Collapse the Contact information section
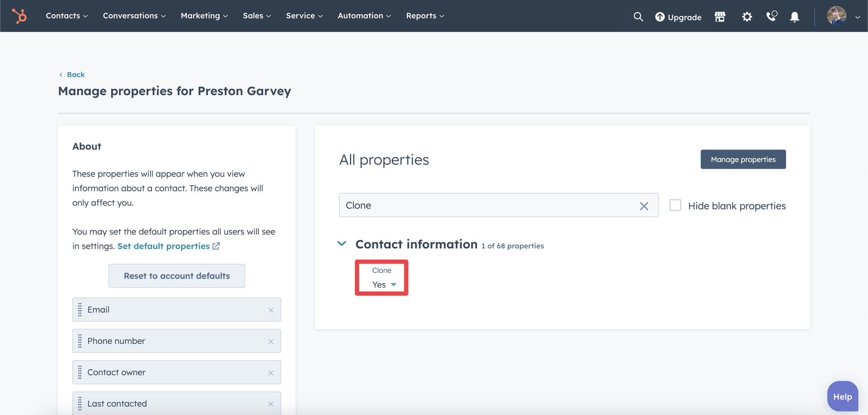The height and width of the screenshot is (415, 868). [x=341, y=244]
